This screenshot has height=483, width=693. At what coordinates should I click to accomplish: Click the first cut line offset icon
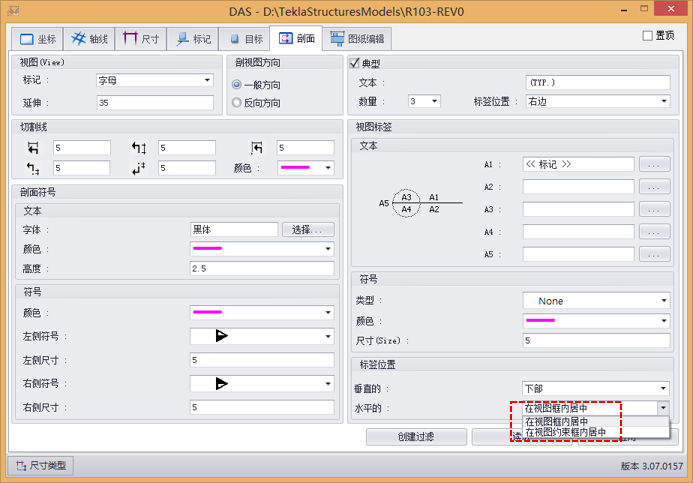point(33,148)
